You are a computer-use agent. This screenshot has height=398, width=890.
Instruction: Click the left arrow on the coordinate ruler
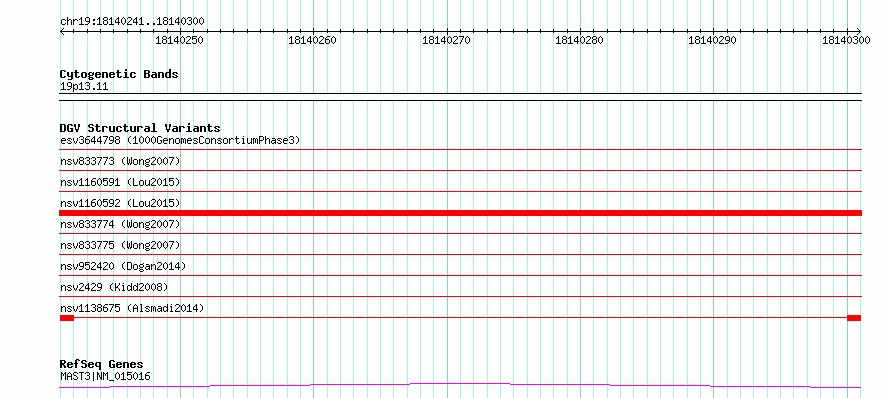click(x=62, y=31)
